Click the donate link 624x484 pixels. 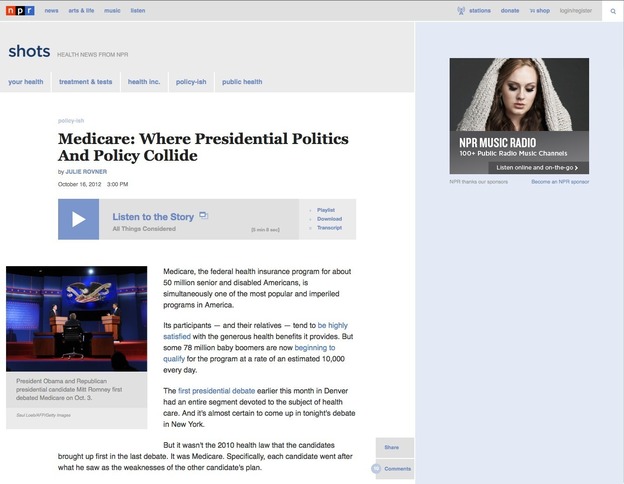click(x=510, y=11)
